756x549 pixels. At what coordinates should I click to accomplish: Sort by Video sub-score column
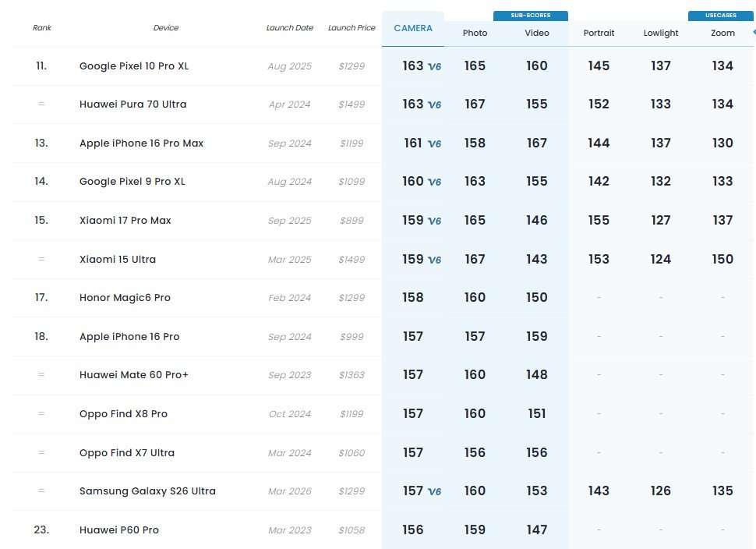[537, 33]
